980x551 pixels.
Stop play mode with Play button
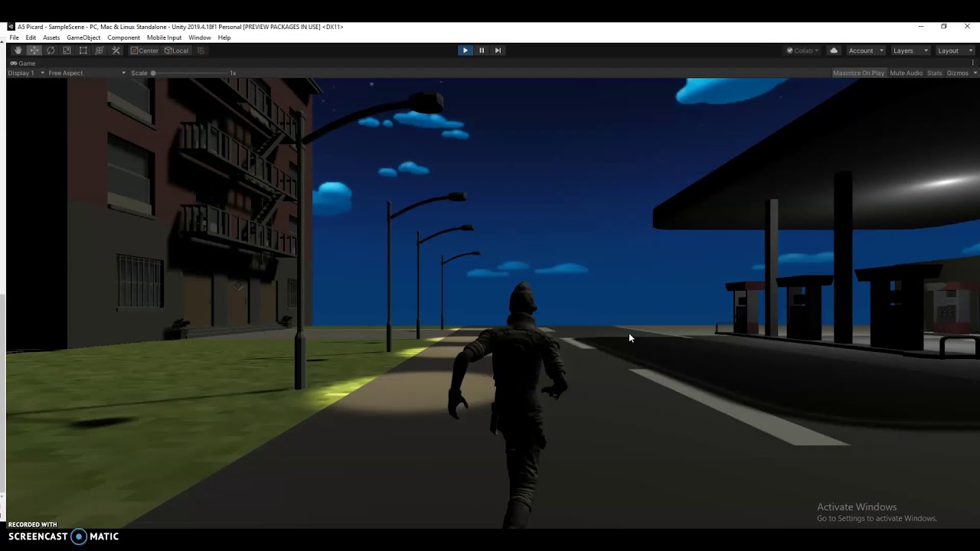coord(465,51)
